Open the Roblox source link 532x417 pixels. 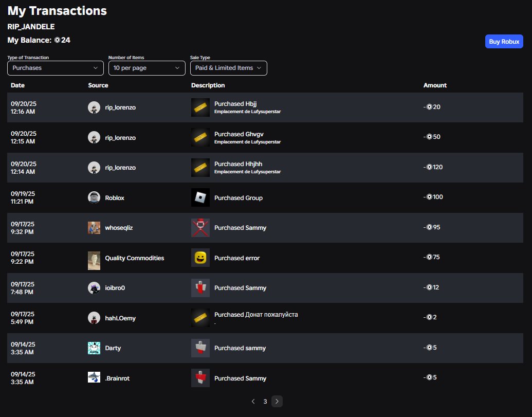(x=115, y=198)
